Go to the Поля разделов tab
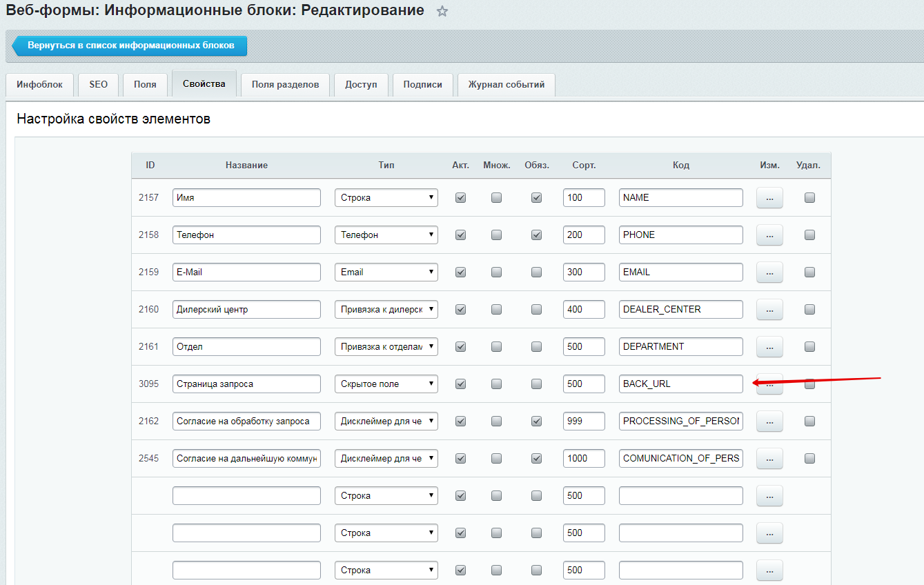Screen dimensions: 924x585 point(285,84)
